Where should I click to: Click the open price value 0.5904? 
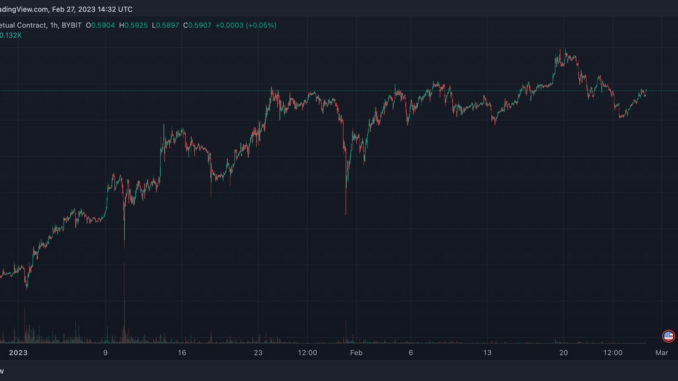[103, 26]
